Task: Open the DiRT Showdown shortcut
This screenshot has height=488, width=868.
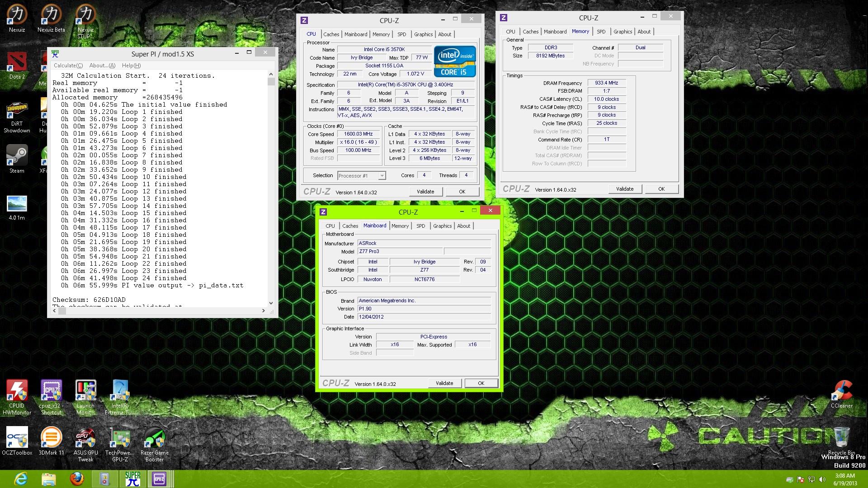Action: pos(17,116)
